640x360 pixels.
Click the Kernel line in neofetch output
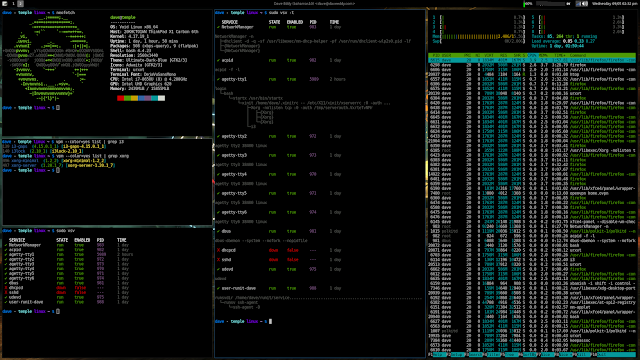pos(130,36)
